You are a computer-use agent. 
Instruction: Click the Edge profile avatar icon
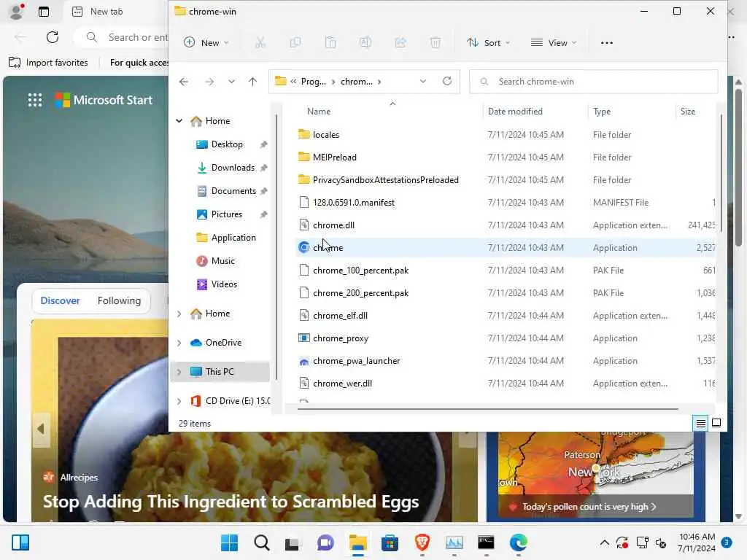(17, 12)
